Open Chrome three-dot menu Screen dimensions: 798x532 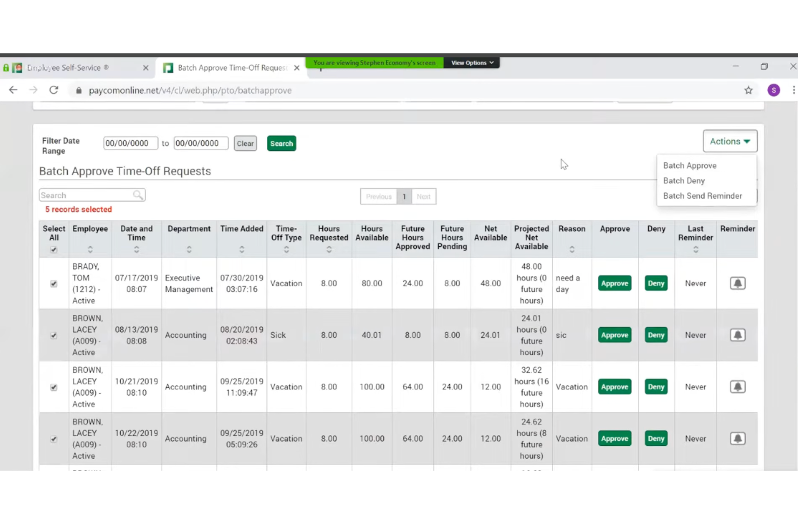tap(794, 90)
